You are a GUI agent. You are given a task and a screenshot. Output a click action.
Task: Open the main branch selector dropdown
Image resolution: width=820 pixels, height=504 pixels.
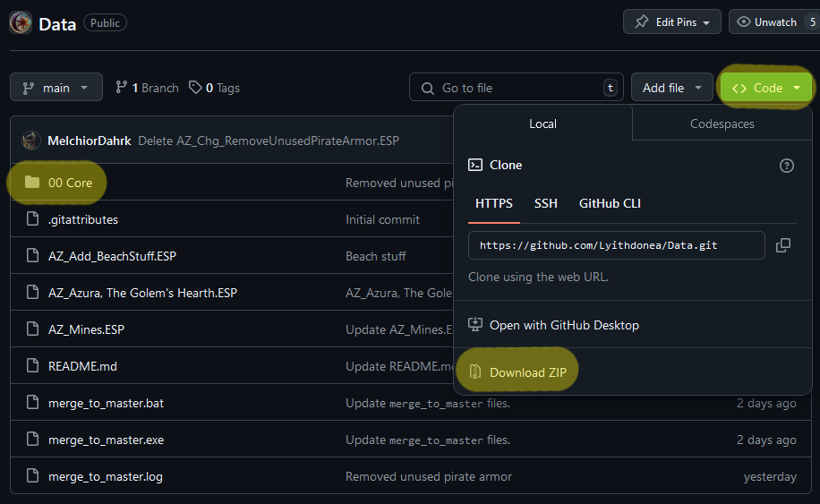(56, 88)
